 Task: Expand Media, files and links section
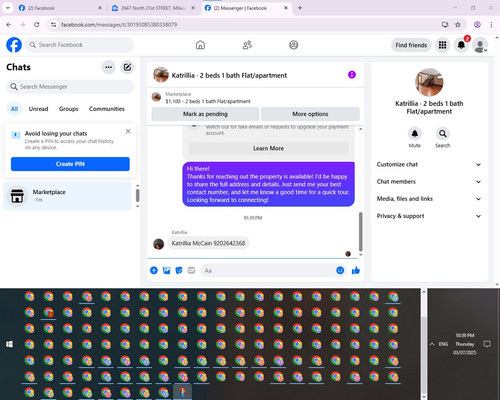tap(429, 199)
